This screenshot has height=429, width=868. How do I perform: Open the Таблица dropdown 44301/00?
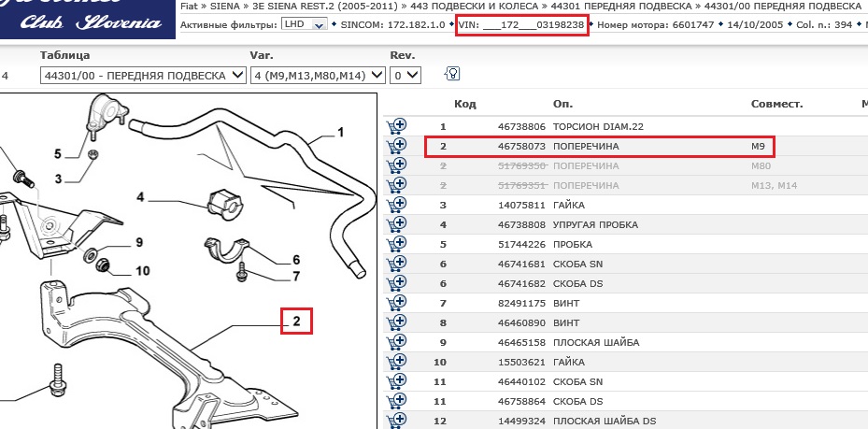[x=142, y=75]
